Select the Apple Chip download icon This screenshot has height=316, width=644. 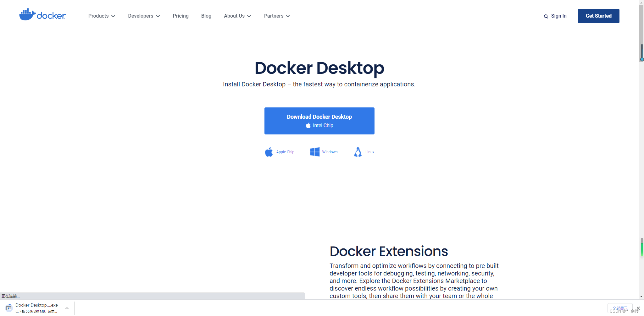[x=269, y=152]
